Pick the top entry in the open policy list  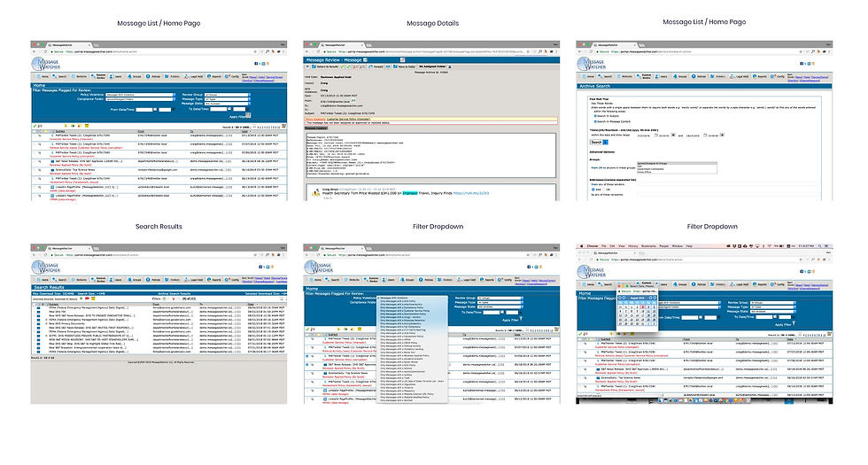coord(412,298)
